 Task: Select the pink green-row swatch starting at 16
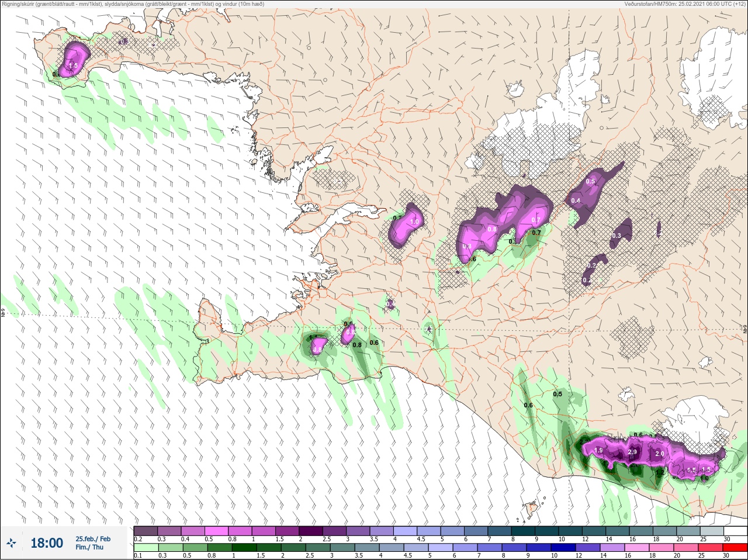[638, 548]
